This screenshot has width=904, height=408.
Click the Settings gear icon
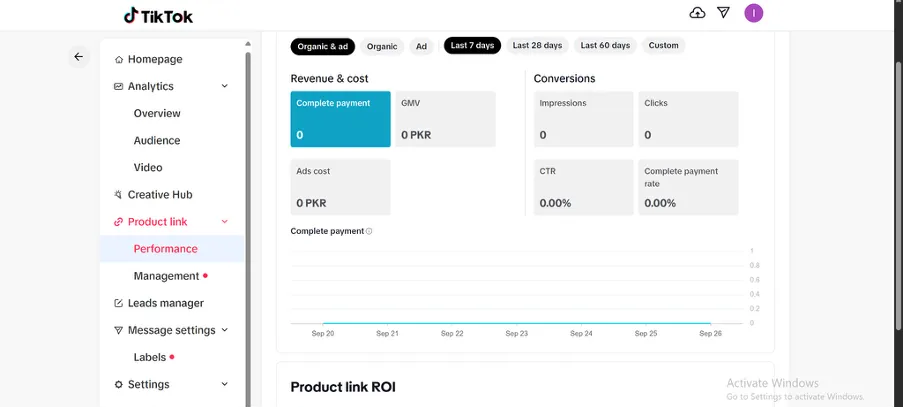tap(119, 384)
